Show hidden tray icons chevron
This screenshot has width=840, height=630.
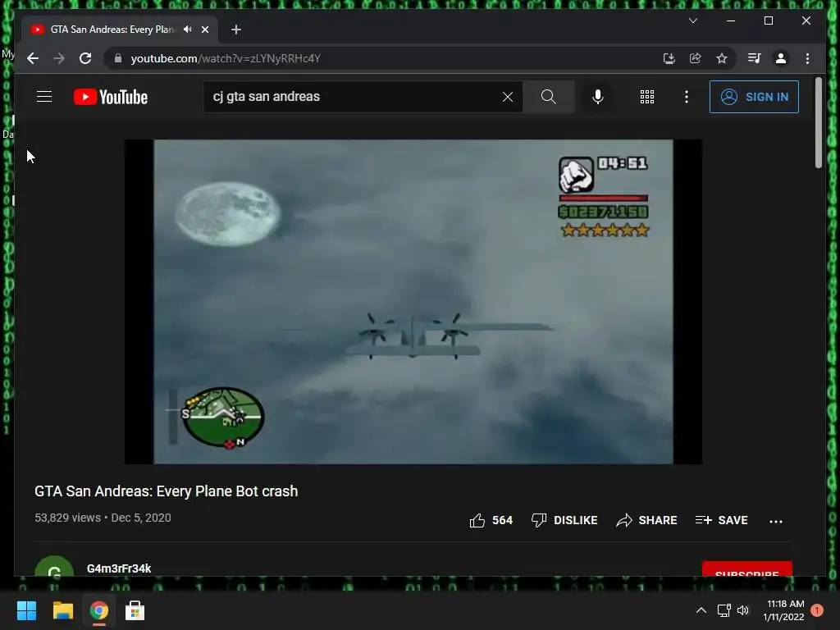[701, 610]
